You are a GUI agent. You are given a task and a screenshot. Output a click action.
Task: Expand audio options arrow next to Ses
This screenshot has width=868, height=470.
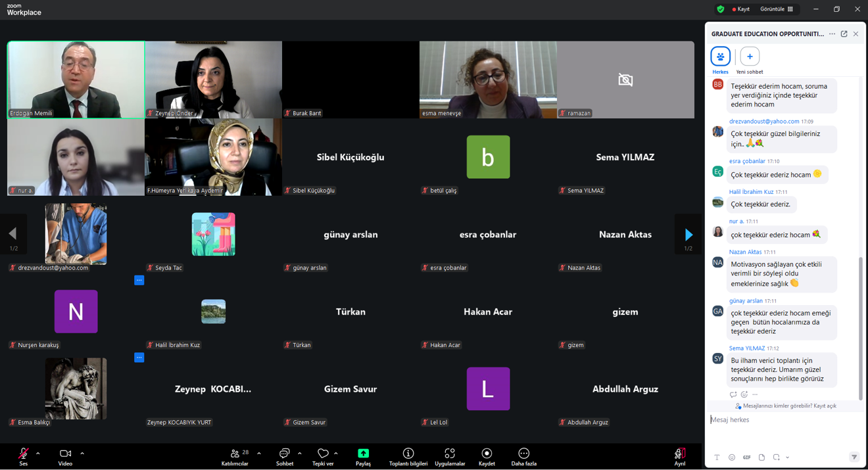point(38,454)
